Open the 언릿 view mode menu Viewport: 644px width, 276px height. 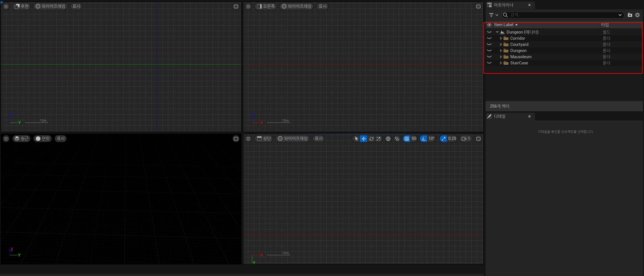coord(42,138)
